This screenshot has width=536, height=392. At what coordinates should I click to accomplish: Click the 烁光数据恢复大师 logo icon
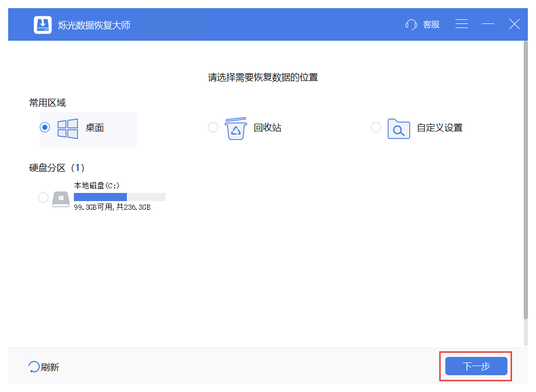[43, 23]
